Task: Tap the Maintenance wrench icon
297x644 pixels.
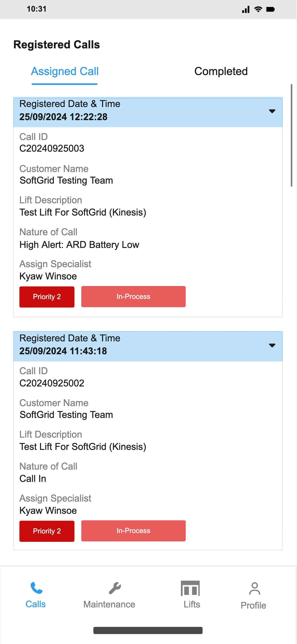Action: (115, 588)
